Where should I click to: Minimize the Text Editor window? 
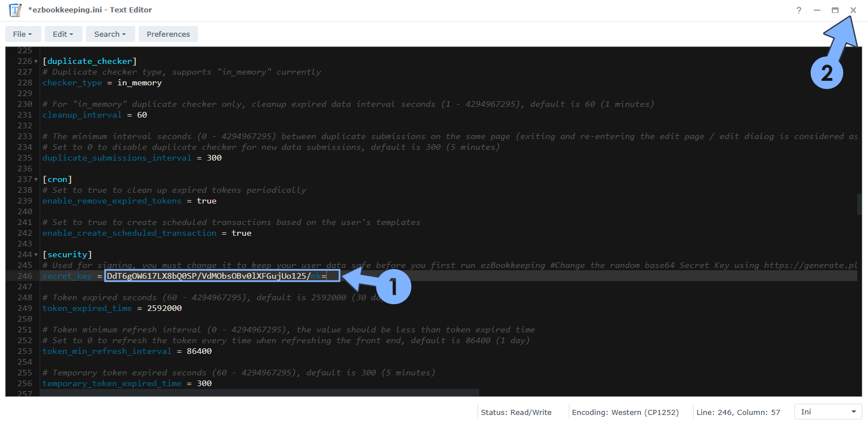pyautogui.click(x=817, y=10)
